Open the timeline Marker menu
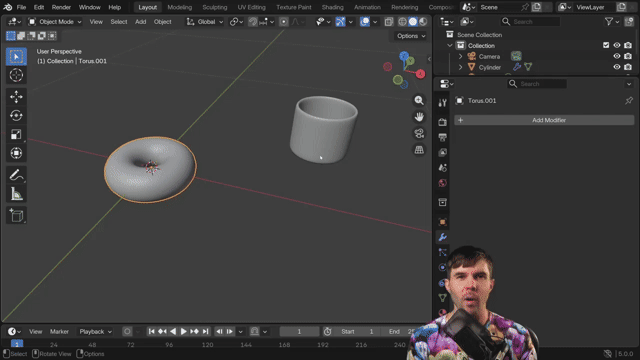Image resolution: width=640 pixels, height=360 pixels. click(x=59, y=331)
